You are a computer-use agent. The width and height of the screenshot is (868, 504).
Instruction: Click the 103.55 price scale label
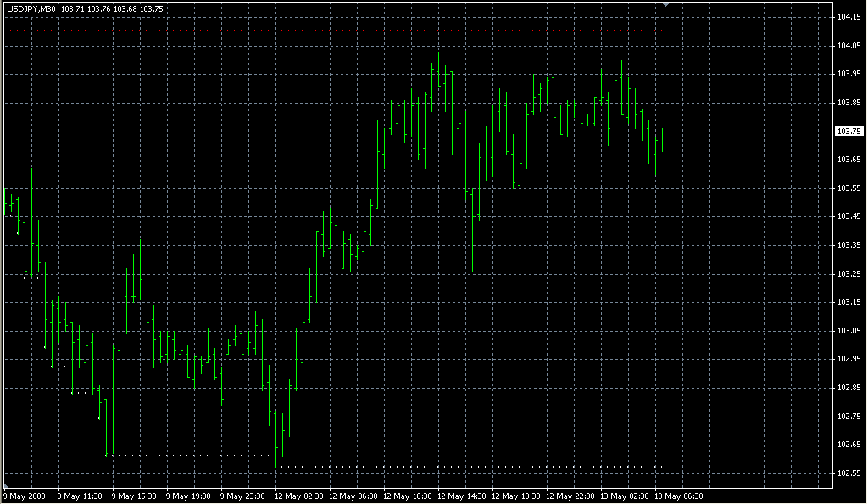click(849, 188)
